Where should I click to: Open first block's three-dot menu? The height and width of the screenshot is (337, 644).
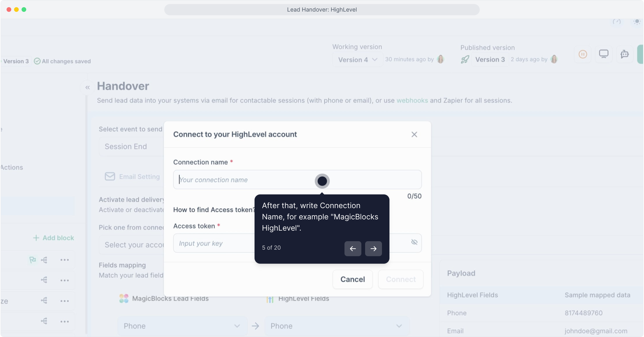[65, 260]
